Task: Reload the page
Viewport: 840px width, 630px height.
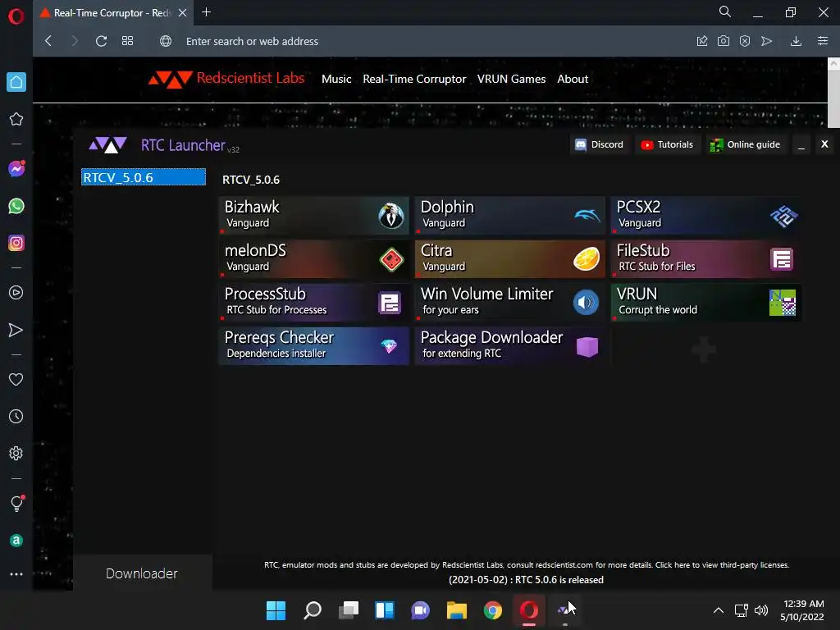Action: 101,41
